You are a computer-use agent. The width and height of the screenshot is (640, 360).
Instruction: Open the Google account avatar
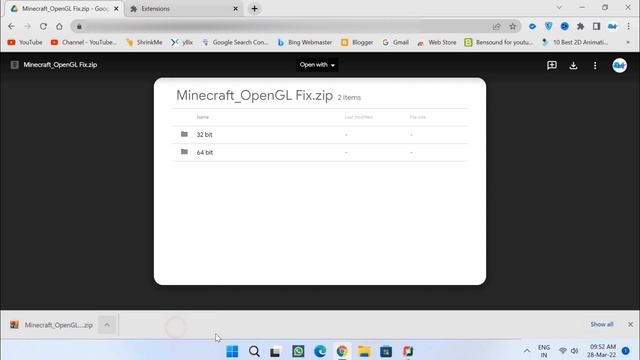(x=620, y=65)
